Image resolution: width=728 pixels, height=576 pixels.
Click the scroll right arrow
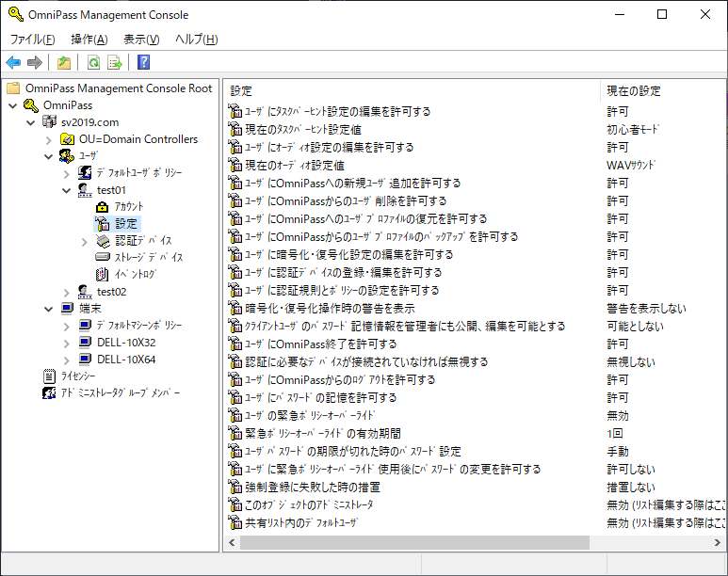point(717,542)
